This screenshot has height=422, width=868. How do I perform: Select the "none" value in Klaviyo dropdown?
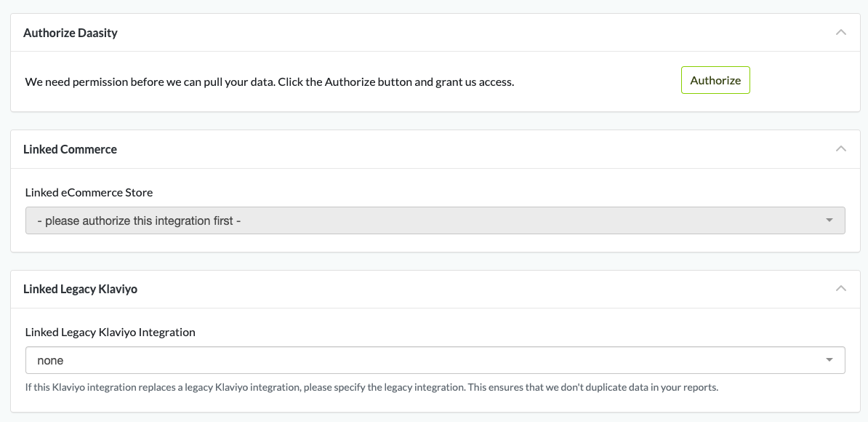point(50,360)
